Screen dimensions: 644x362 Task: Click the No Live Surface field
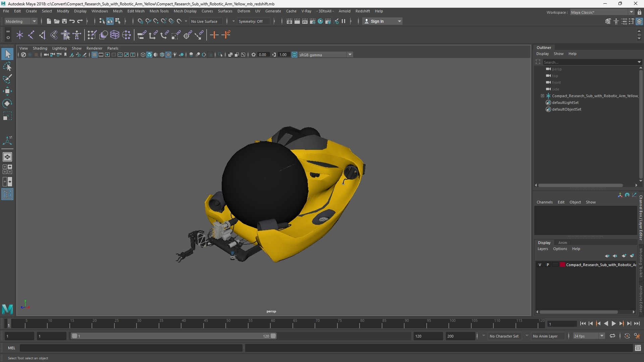click(206, 21)
